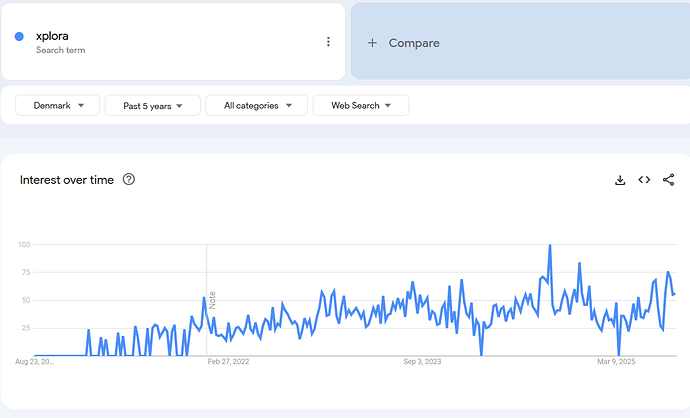Select the Note marker on the chart
Screen dimensions: 690x418
(x=212, y=299)
